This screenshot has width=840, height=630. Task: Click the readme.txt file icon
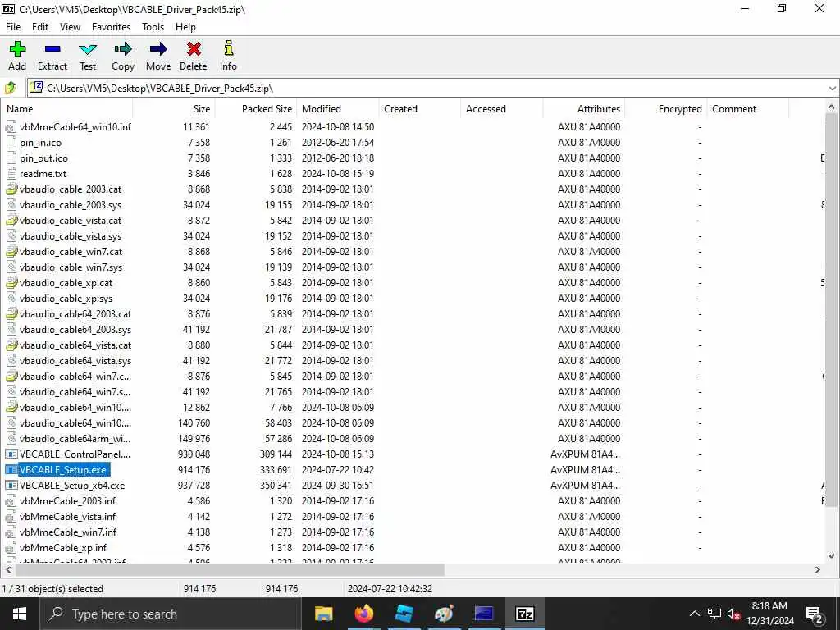[x=11, y=174]
